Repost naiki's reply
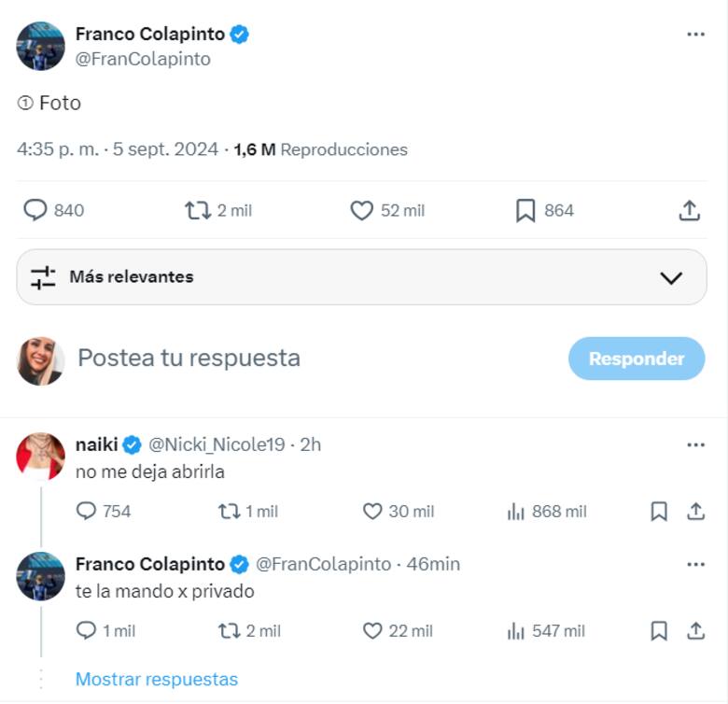The width and height of the screenshot is (728, 704). click(229, 512)
